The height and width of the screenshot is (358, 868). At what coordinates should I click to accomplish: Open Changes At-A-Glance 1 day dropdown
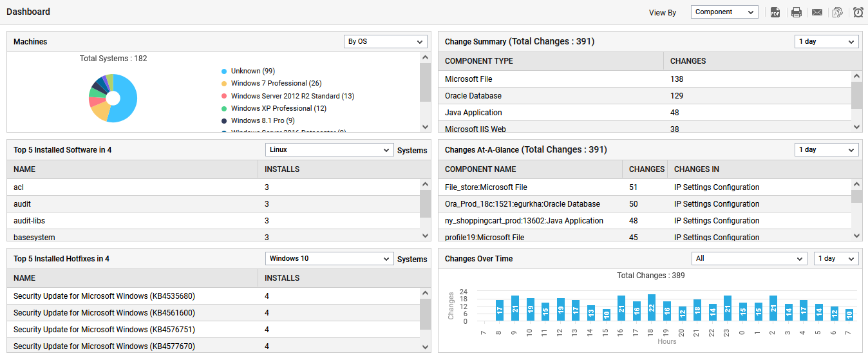pos(827,149)
